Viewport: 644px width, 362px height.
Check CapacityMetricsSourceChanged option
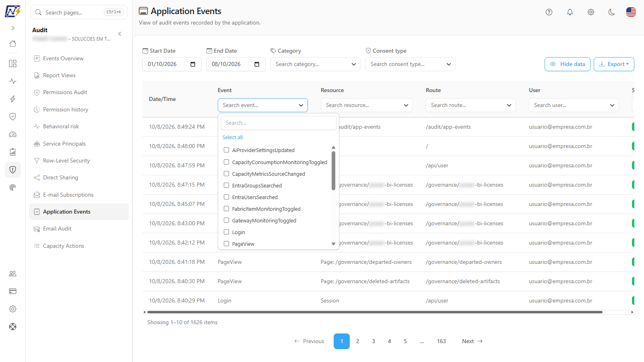click(227, 174)
